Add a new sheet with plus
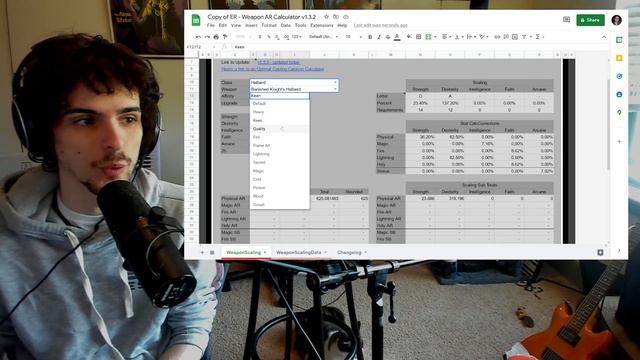This screenshot has height=360, width=640. click(x=202, y=252)
